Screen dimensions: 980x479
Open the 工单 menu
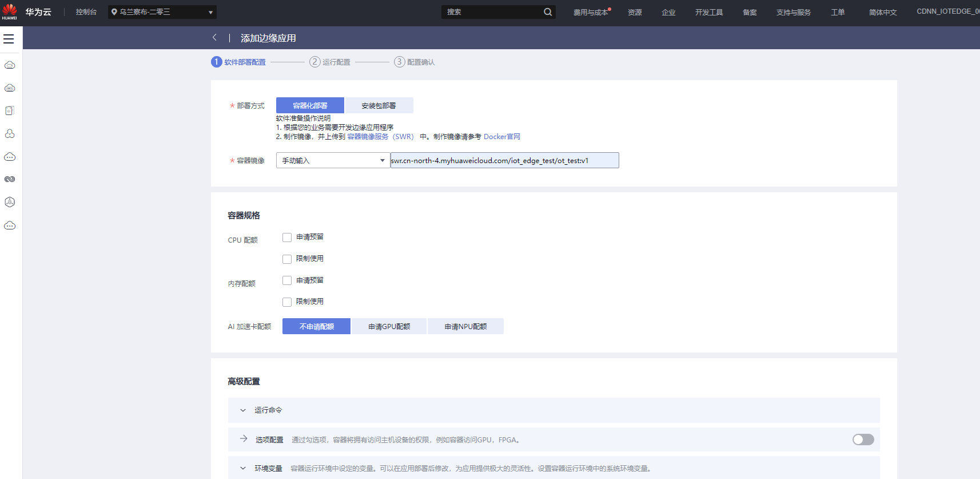click(838, 12)
